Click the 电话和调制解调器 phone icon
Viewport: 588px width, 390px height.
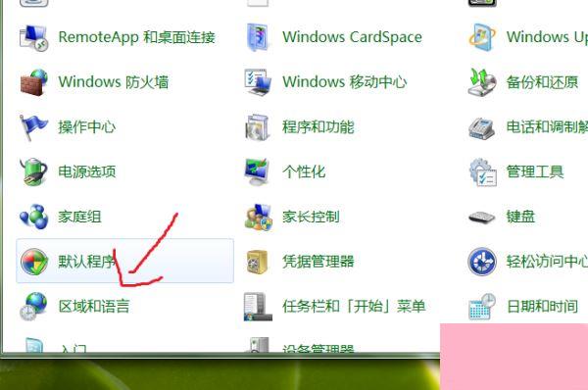pos(482,128)
